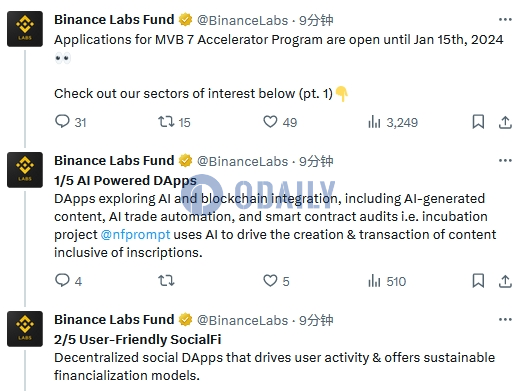The height and width of the screenshot is (391, 516).
Task: Open more options on SocialFi tweet
Action: point(505,320)
